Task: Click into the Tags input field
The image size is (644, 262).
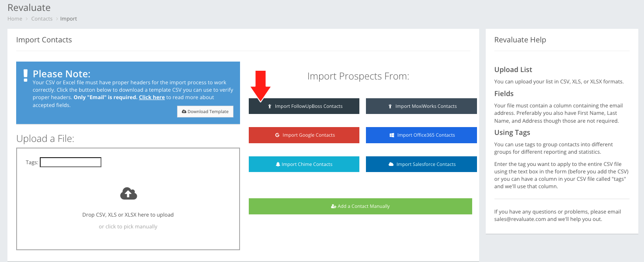Action: (70, 162)
